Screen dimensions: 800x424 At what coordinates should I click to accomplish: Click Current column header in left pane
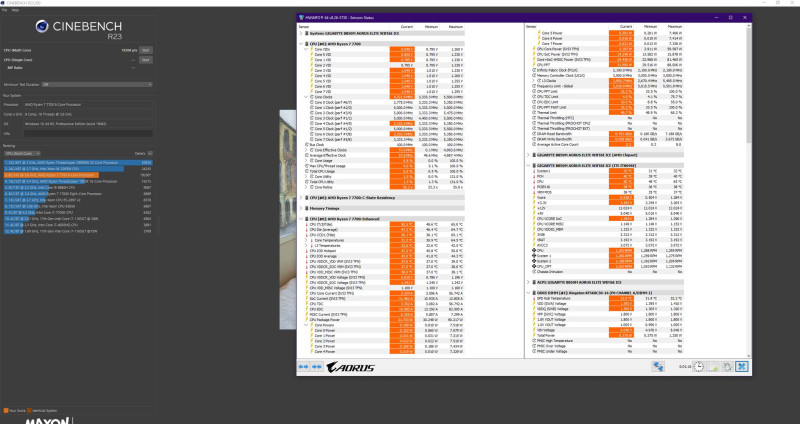click(407, 27)
